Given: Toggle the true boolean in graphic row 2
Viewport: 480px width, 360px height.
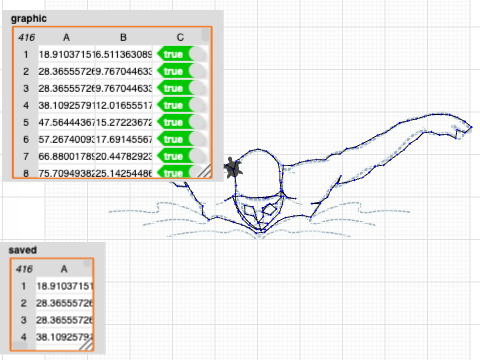Looking at the screenshot, I should pyautogui.click(x=180, y=71).
